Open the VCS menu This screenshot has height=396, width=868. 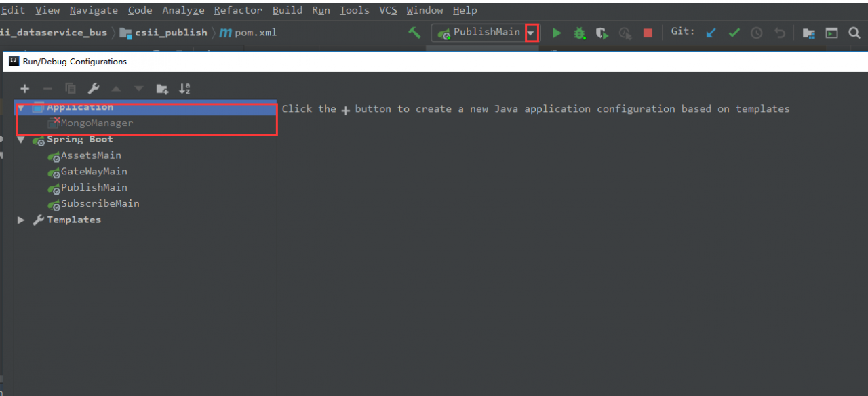389,10
